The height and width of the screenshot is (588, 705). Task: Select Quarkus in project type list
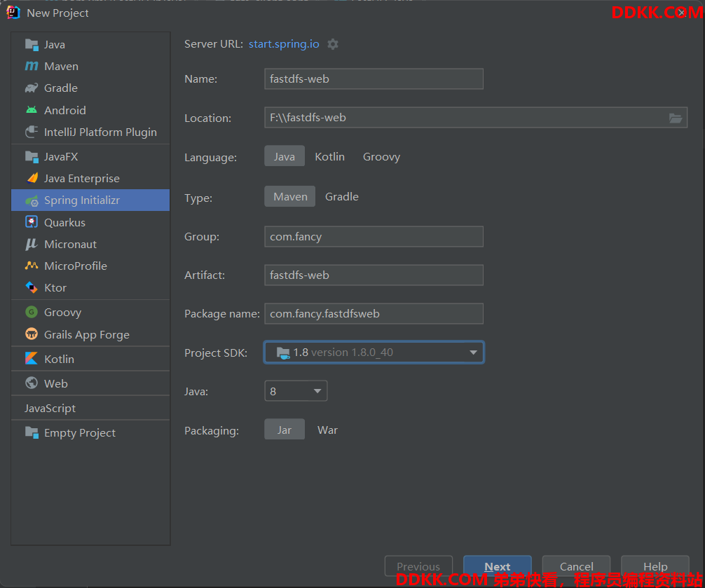click(90, 222)
